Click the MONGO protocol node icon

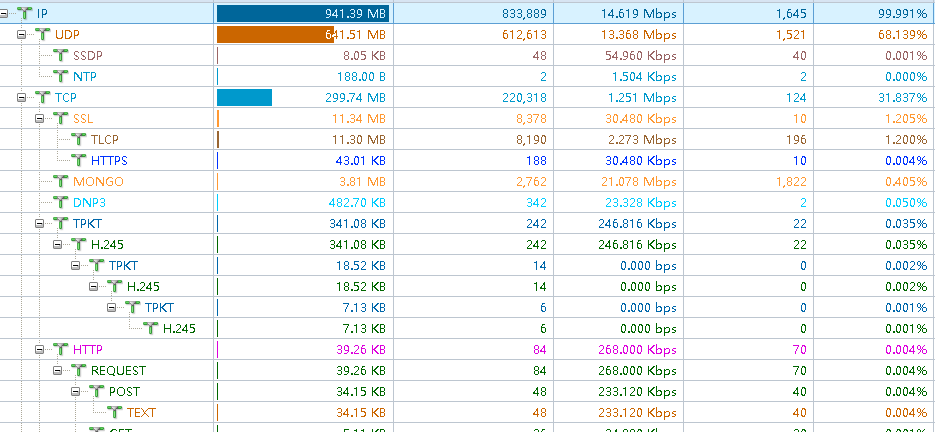(x=61, y=181)
